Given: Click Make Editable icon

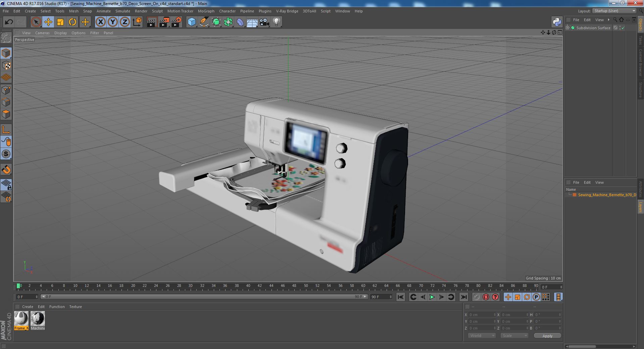Looking at the screenshot, I should tap(6, 38).
